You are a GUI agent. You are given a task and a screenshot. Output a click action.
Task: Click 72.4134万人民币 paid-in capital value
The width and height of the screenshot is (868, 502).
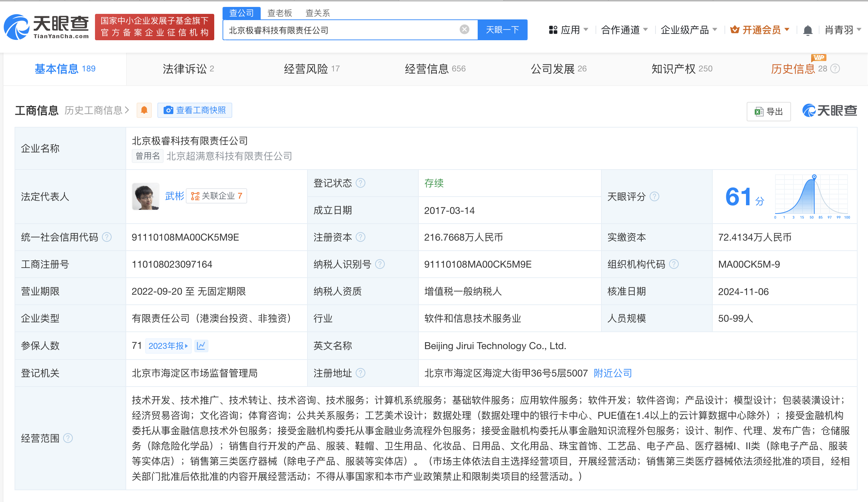pos(755,237)
